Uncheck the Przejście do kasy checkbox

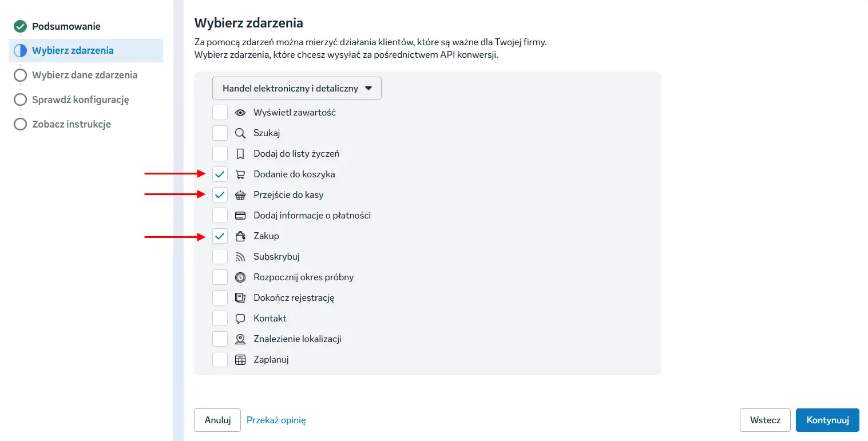point(220,195)
